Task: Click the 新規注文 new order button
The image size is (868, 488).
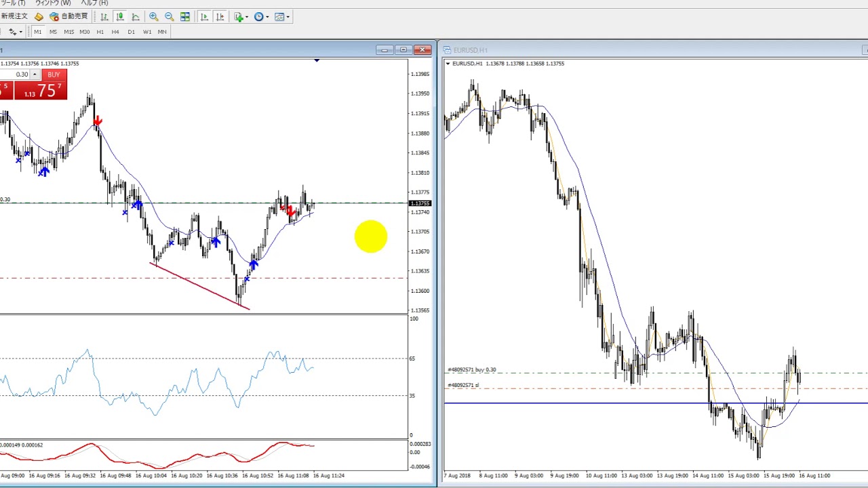Action: pyautogui.click(x=14, y=16)
